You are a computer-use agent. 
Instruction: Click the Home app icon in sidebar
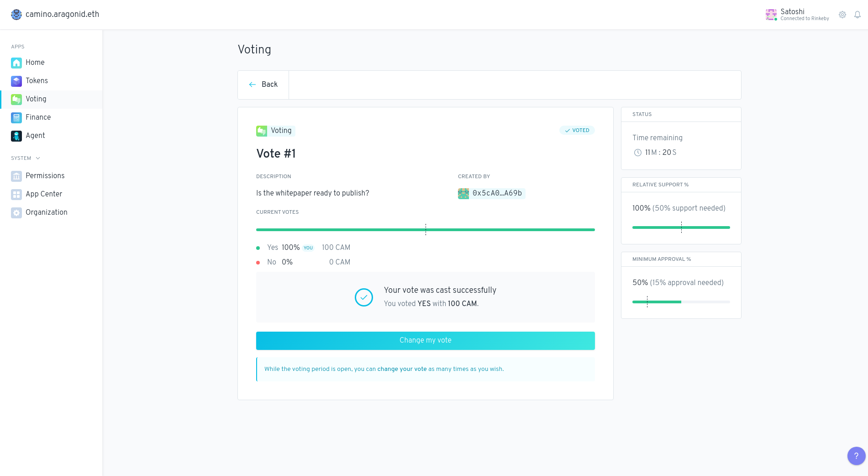[x=16, y=63]
